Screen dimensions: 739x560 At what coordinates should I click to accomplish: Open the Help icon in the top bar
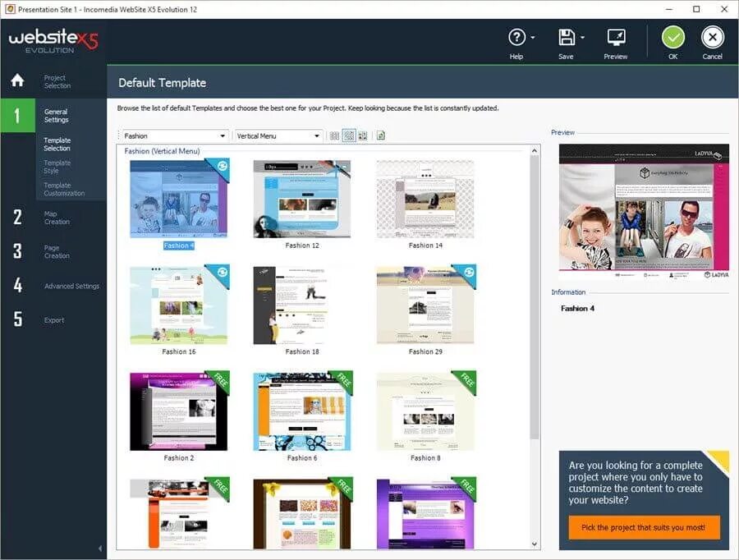pos(516,37)
